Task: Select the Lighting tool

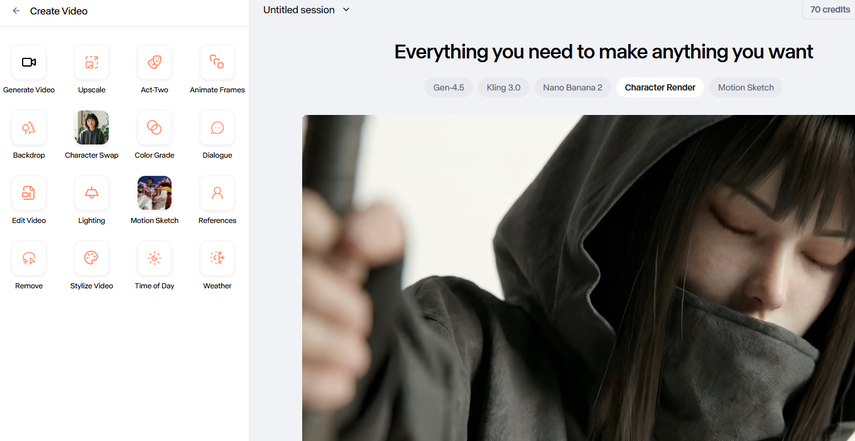Action: [x=92, y=193]
